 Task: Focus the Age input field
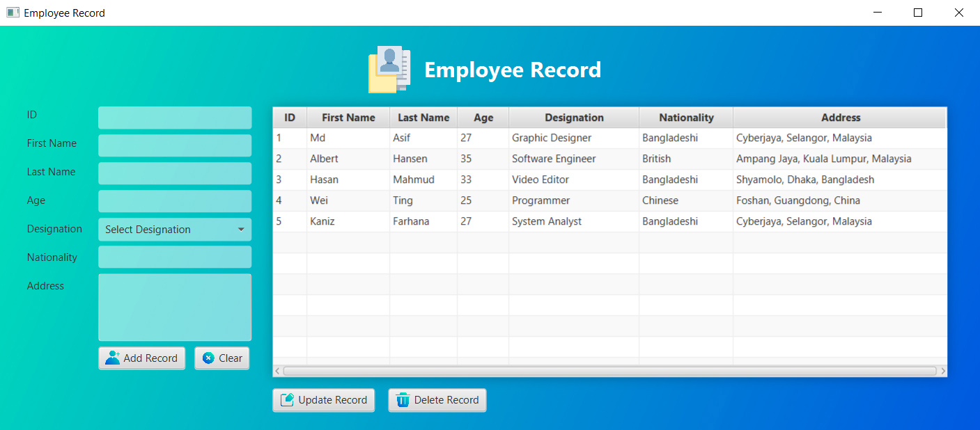pyautogui.click(x=175, y=201)
